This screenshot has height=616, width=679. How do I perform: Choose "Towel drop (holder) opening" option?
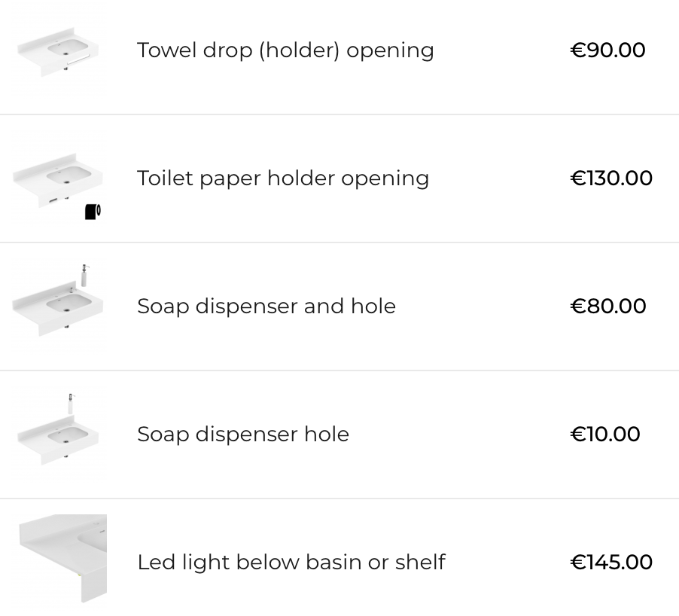click(285, 50)
